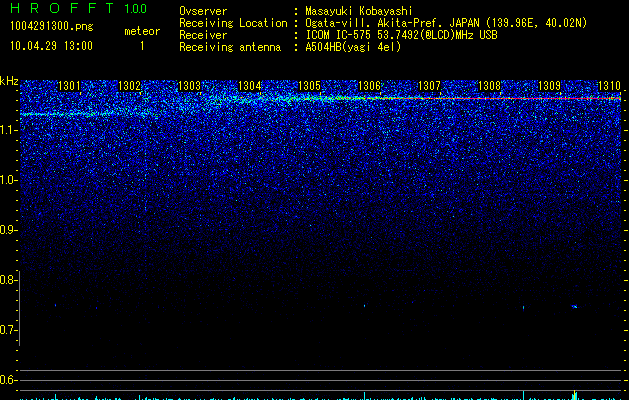The image size is (629, 400).
Task: Click the 1305 time marker
Action: tap(309, 86)
